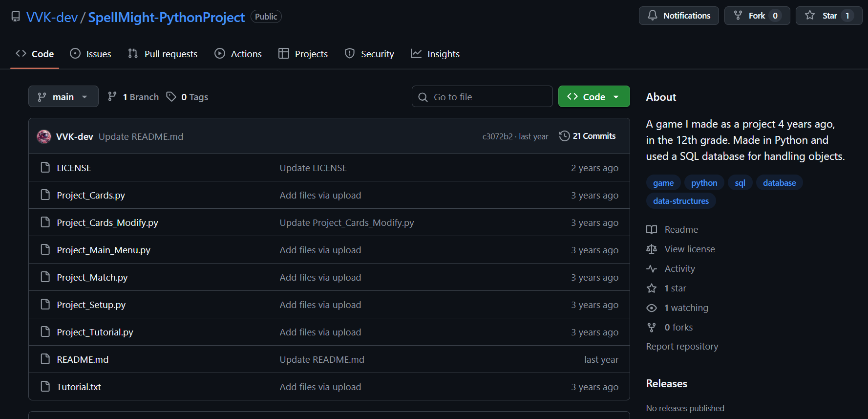Click the 1 Branch link
The image size is (868, 419).
[133, 97]
